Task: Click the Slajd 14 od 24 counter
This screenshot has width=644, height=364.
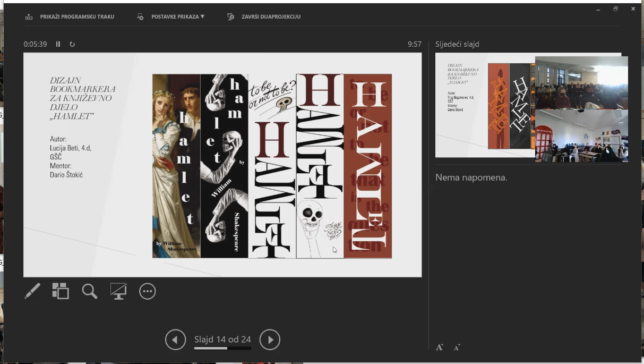Action: click(x=222, y=340)
